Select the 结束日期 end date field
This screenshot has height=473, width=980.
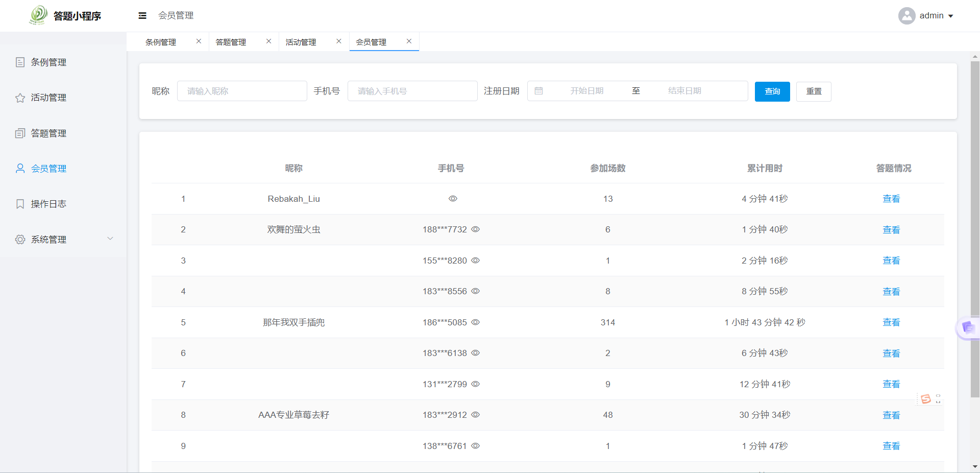pyautogui.click(x=684, y=91)
